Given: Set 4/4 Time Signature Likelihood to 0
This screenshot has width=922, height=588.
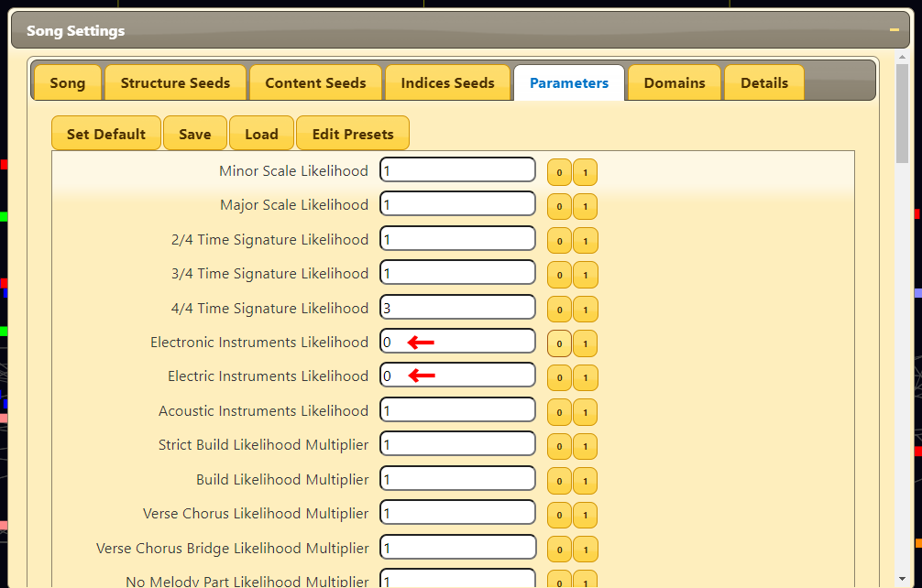Looking at the screenshot, I should 559,310.
